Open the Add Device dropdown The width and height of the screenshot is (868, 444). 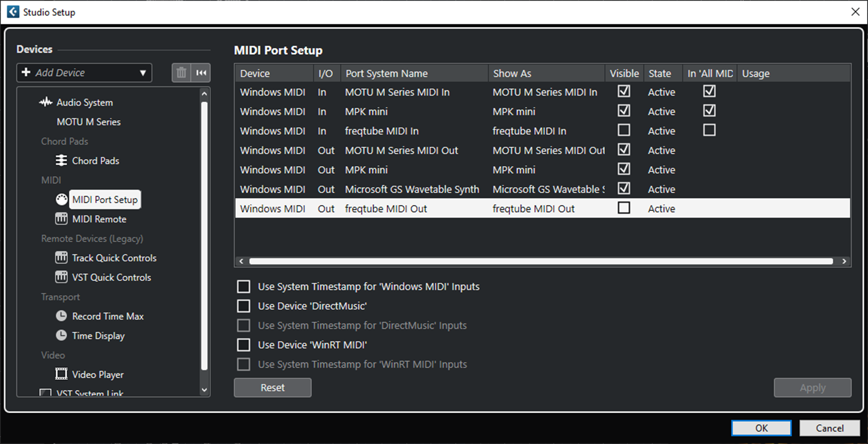84,73
